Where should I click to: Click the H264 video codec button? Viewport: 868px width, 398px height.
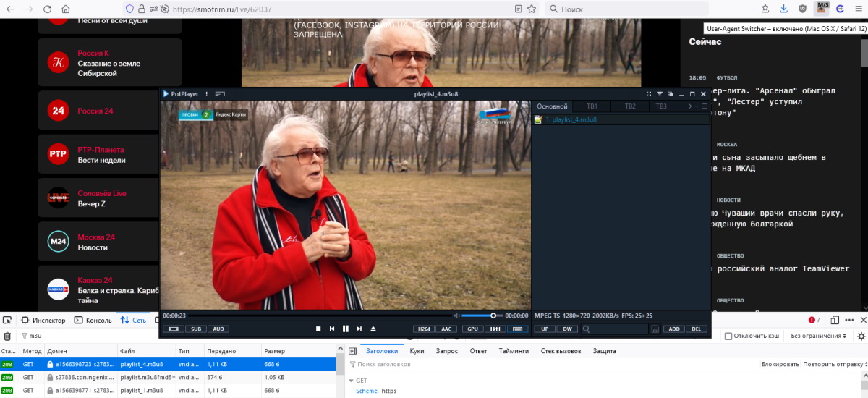[x=425, y=329]
